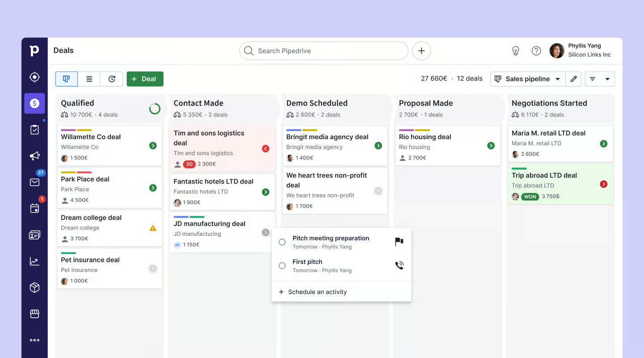The width and height of the screenshot is (644, 358).
Task: Open the Products box icon
Action: [x=34, y=287]
